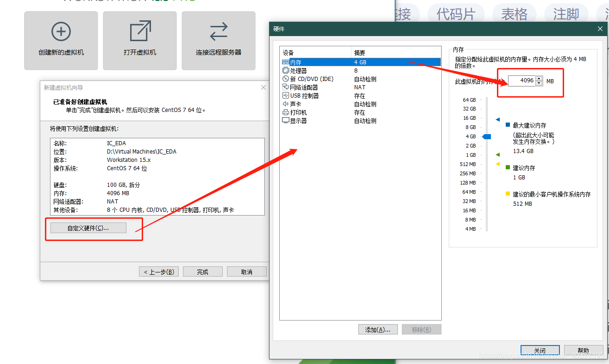Click the 代码片 pill in background editor
This screenshot has width=609, height=364.
coord(456,14)
